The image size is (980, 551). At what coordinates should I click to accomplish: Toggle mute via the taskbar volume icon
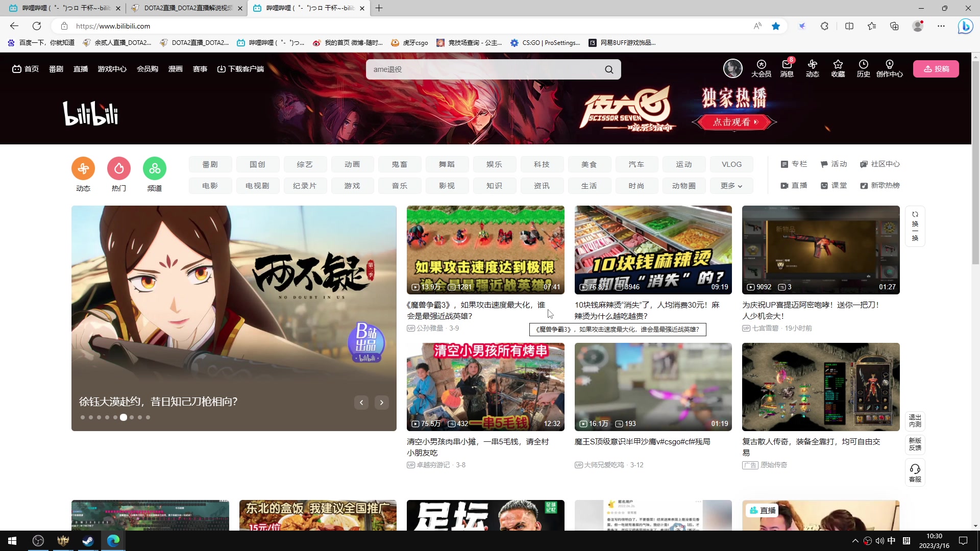879,540
